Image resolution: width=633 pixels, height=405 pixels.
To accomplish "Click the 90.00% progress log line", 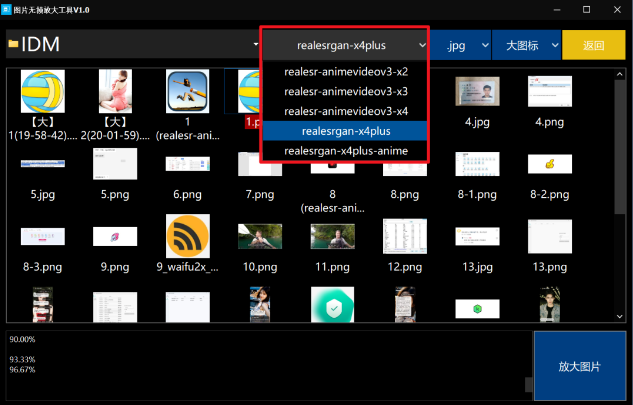I will tap(23, 339).
